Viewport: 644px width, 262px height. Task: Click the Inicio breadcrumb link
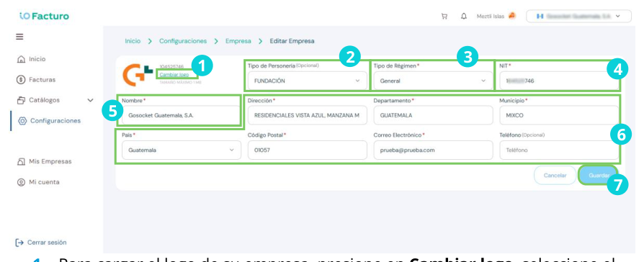(x=133, y=41)
